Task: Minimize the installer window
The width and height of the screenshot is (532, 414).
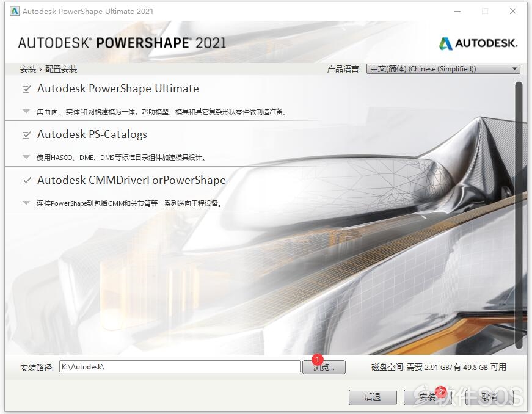Action: coord(457,11)
